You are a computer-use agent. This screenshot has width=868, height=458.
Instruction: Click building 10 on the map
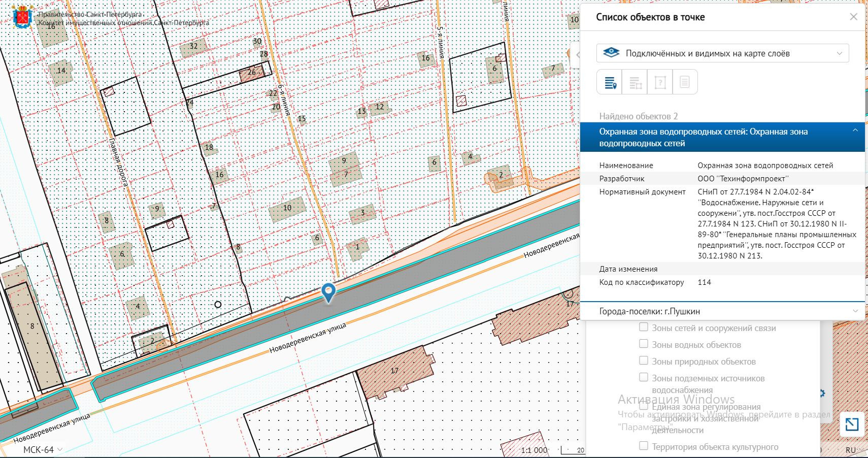(287, 208)
